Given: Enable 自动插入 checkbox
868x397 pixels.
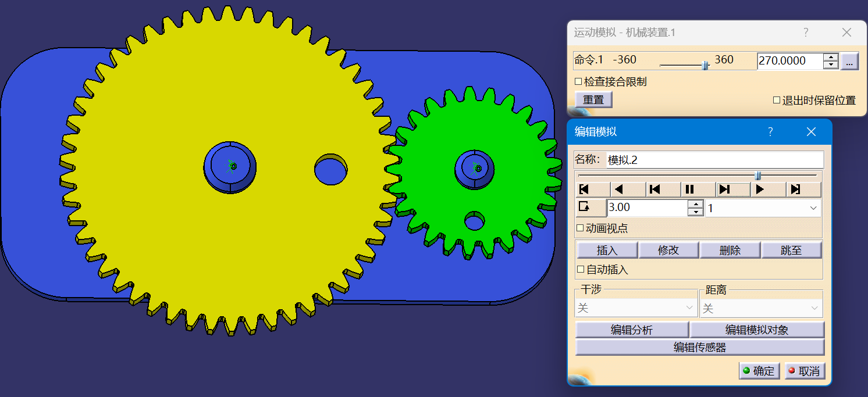Looking at the screenshot, I should 579,270.
